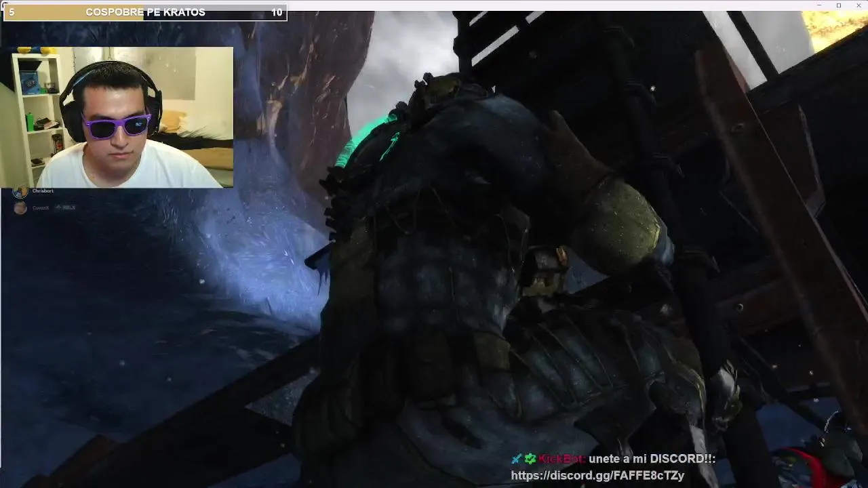The image size is (868, 488).
Task: Click the COSPOBRE PE KRATOS goal progress bar
Action: coord(145,12)
